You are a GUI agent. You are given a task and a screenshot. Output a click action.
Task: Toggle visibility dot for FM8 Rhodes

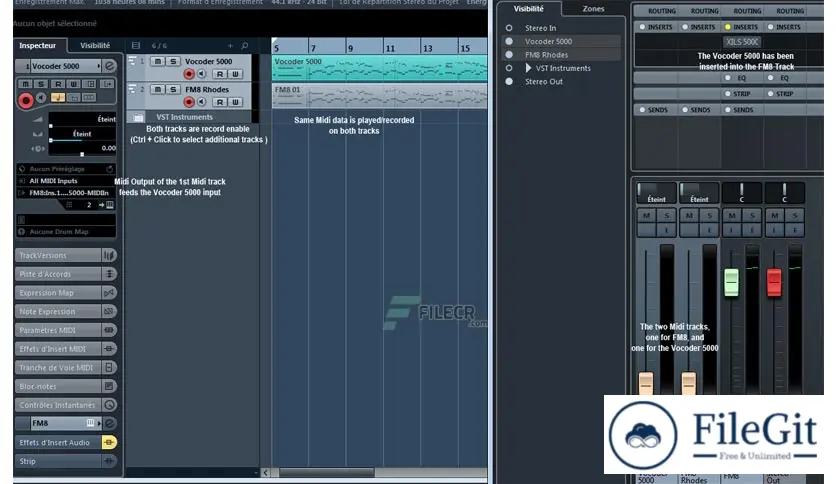(509, 54)
